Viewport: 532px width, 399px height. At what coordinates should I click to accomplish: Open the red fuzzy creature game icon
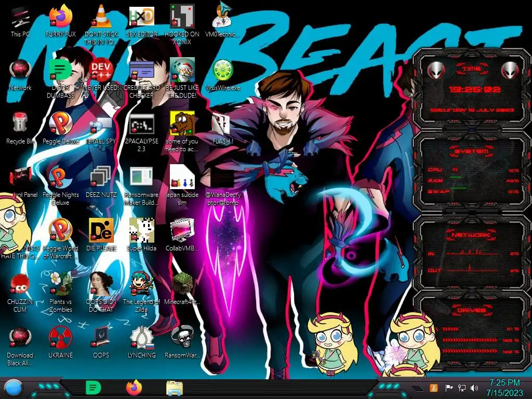[x=20, y=293]
